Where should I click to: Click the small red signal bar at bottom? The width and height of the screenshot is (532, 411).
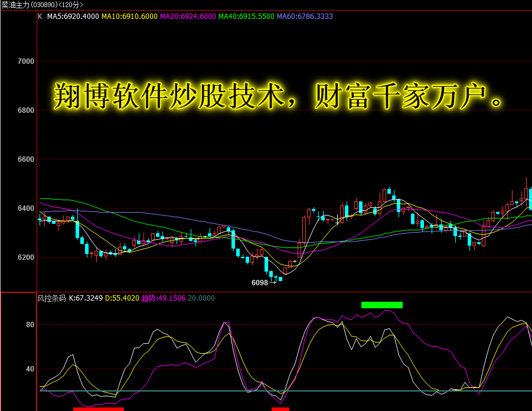[280, 409]
